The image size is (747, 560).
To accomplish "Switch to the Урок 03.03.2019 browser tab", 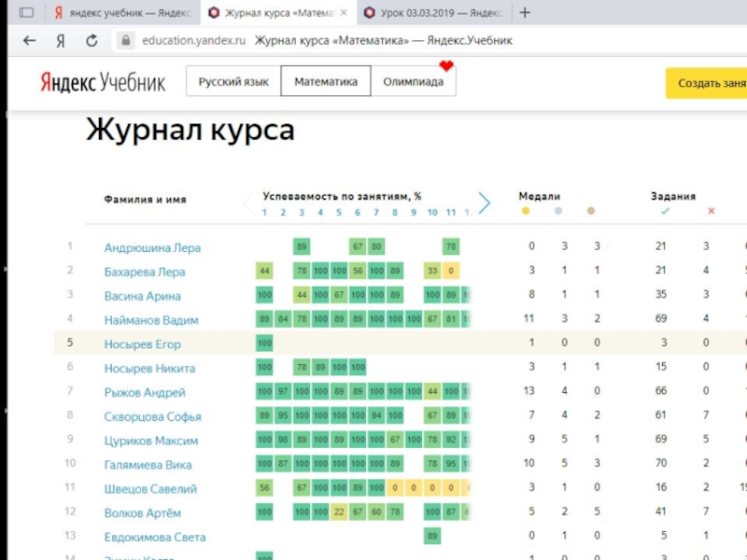I will [434, 13].
